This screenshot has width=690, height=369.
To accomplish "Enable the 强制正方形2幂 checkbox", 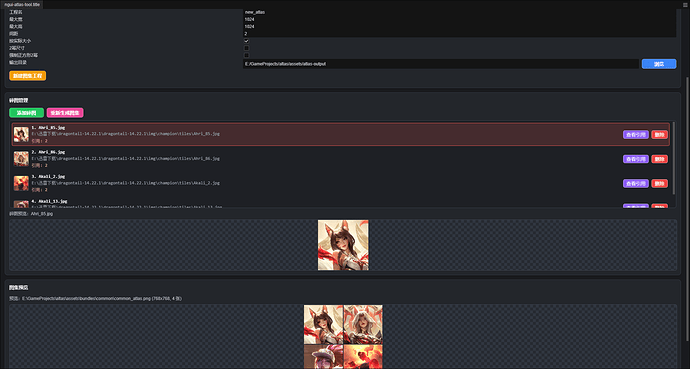I will [246, 55].
